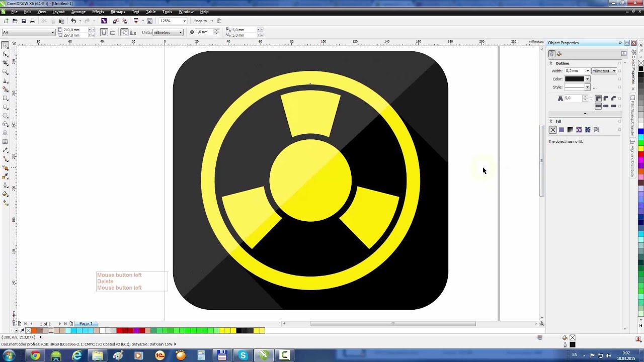This screenshot has height=362, width=644.
Task: Click the Import icon in toolbar
Action: [115, 21]
